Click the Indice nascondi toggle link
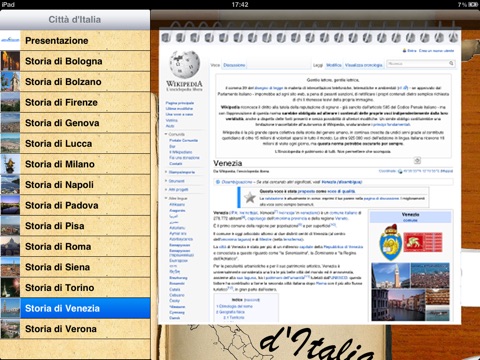Screen dimensions: 480x360 [252, 300]
